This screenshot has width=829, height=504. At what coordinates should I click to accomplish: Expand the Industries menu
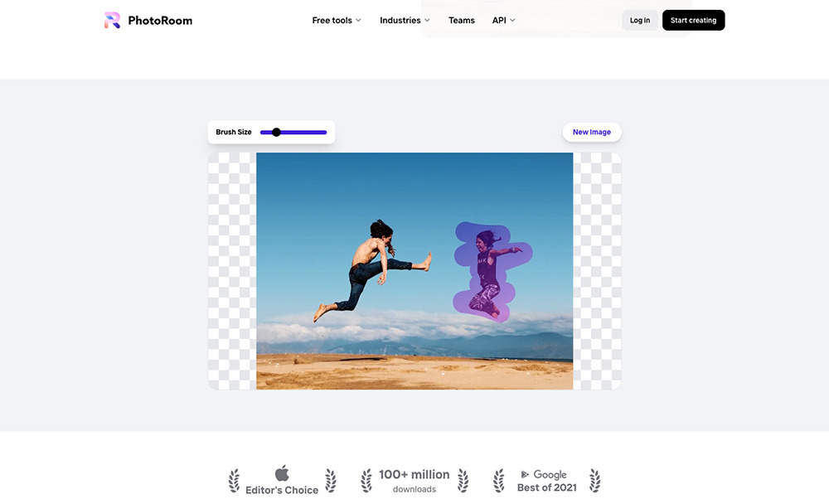point(405,20)
